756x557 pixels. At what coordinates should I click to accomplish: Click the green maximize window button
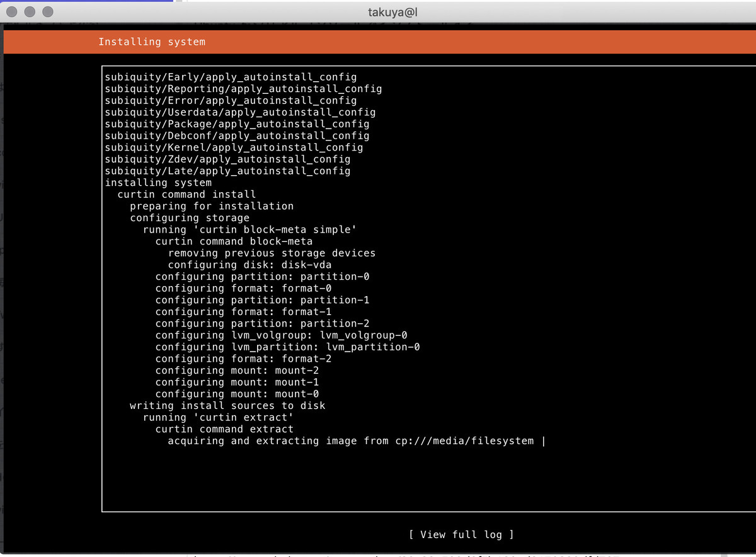coord(48,12)
